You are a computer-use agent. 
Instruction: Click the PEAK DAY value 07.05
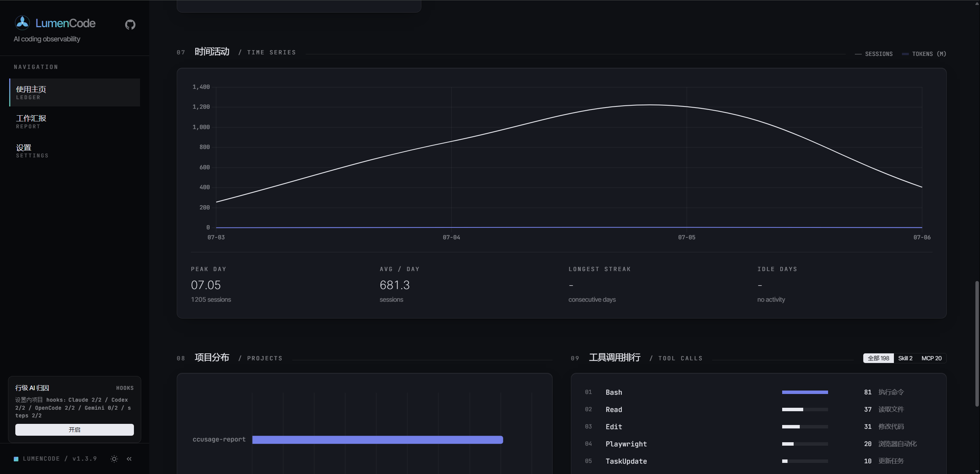(206, 285)
